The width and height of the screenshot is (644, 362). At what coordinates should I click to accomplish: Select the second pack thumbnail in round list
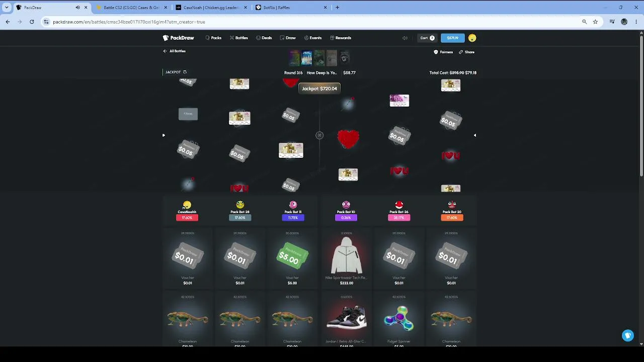pyautogui.click(x=307, y=58)
